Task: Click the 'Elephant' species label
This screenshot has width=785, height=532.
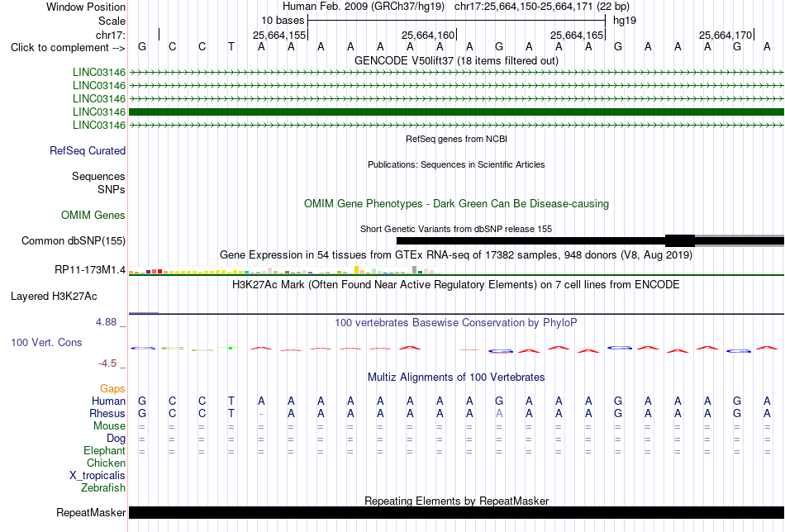Action: pos(105,450)
